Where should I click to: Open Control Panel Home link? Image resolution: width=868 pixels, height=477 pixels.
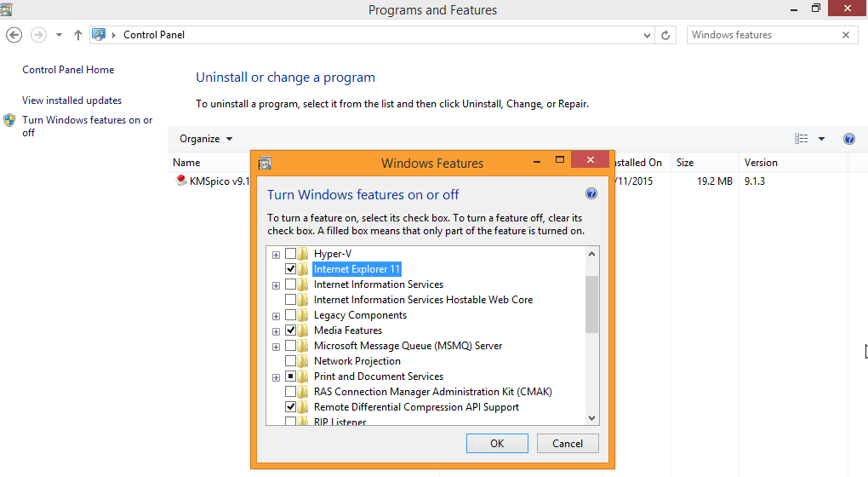(68, 70)
